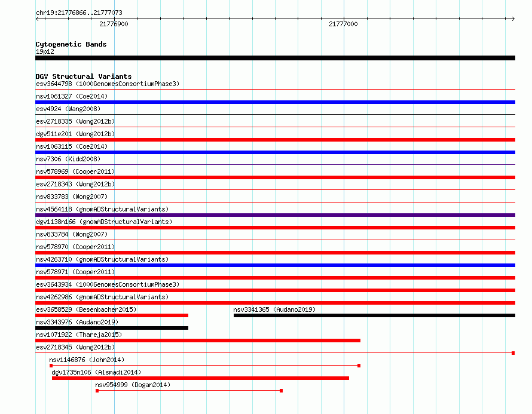The width and height of the screenshot is (532, 414).
Task: Click the purple bar under nsv4564118
Action: [275, 215]
